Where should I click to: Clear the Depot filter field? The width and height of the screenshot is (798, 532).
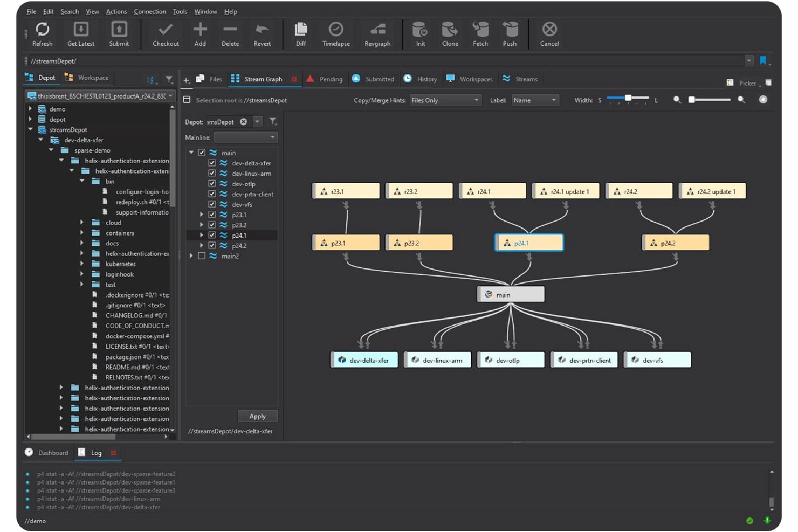pyautogui.click(x=244, y=122)
